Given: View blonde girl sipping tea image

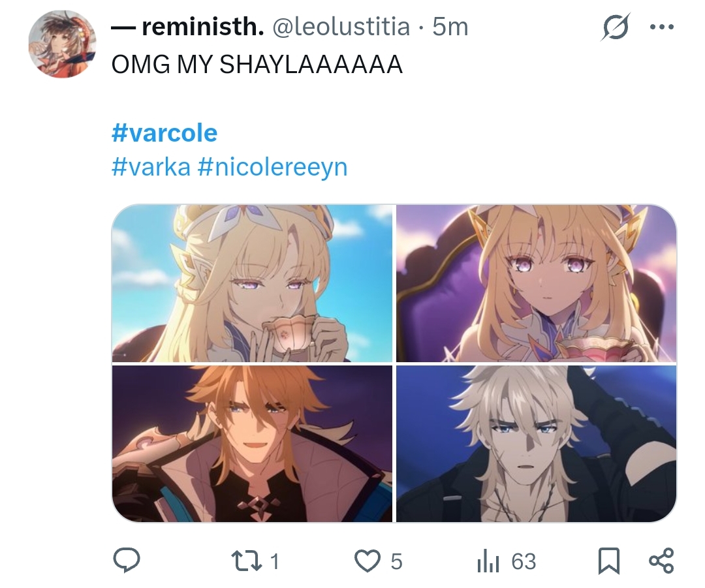Looking at the screenshot, I should 252,283.
